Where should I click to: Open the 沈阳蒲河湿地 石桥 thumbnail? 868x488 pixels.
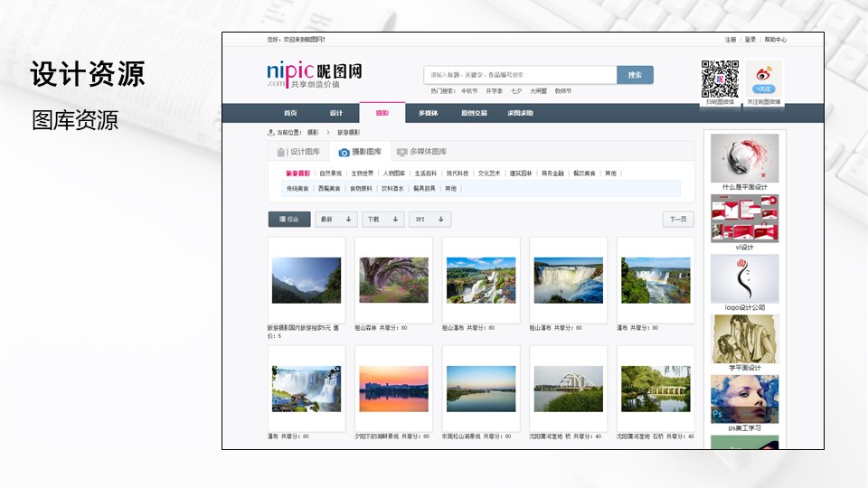(x=656, y=389)
